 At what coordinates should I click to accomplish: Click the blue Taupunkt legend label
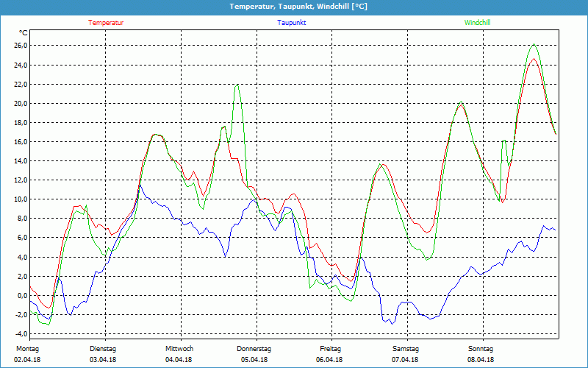pos(291,23)
